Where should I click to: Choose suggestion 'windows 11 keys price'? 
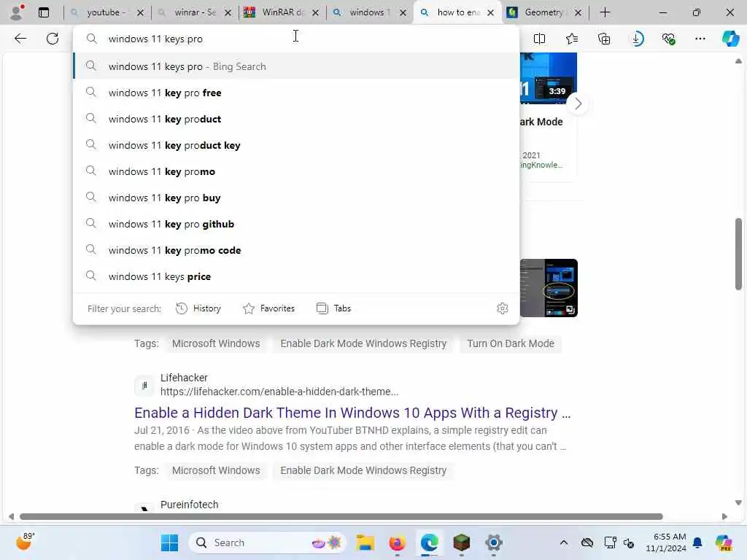click(296, 276)
